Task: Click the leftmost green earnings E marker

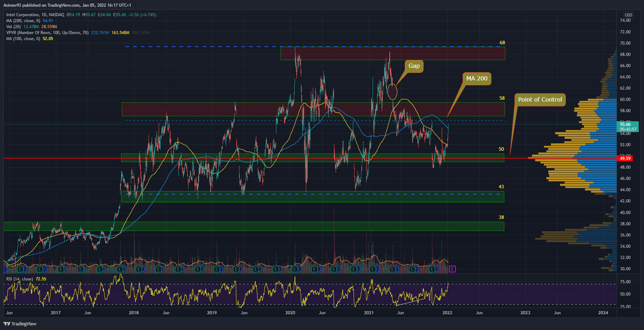Action: (20, 269)
